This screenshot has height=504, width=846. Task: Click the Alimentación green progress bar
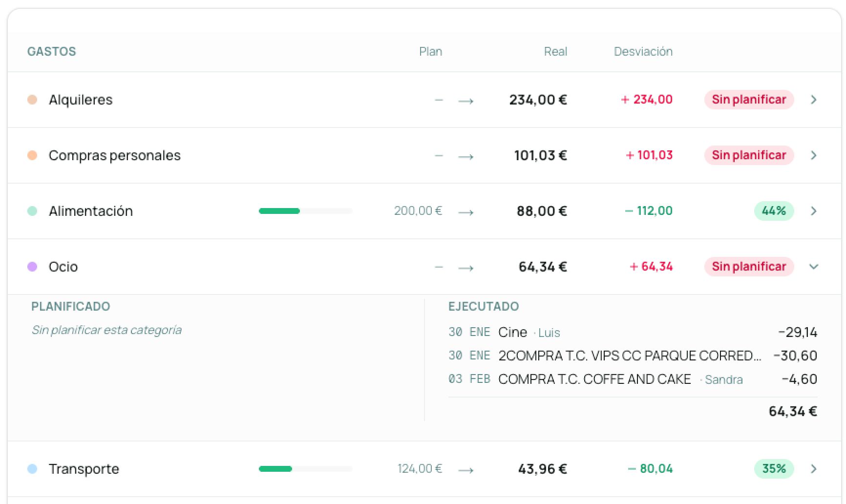pos(305,211)
